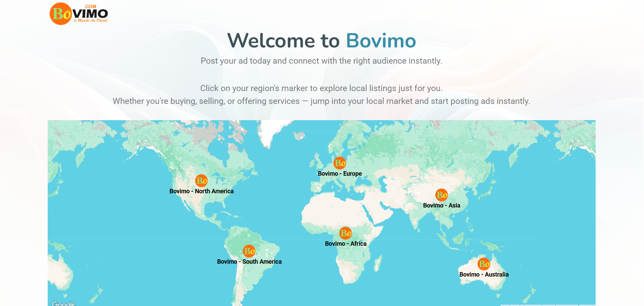
Task: Click the Bovimo - Africa map marker
Action: [x=346, y=233]
